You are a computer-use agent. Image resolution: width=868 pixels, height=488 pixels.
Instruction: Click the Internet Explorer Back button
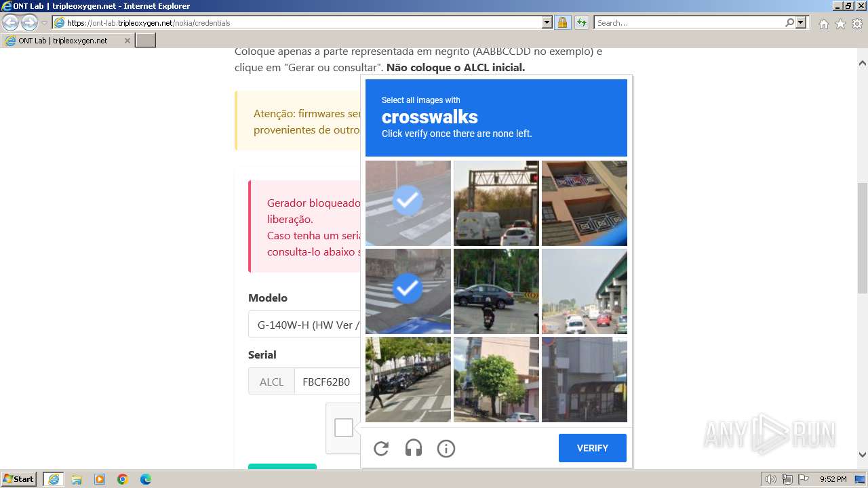pos(11,22)
